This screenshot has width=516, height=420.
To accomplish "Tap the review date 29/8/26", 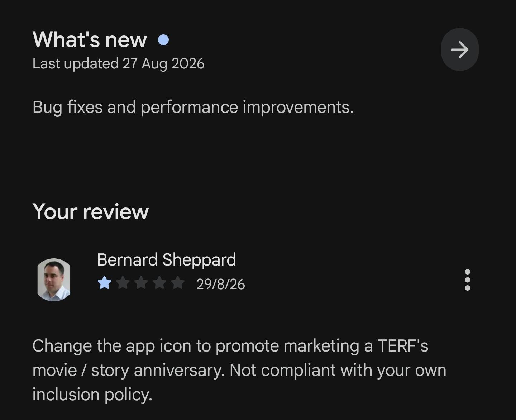I will [221, 284].
